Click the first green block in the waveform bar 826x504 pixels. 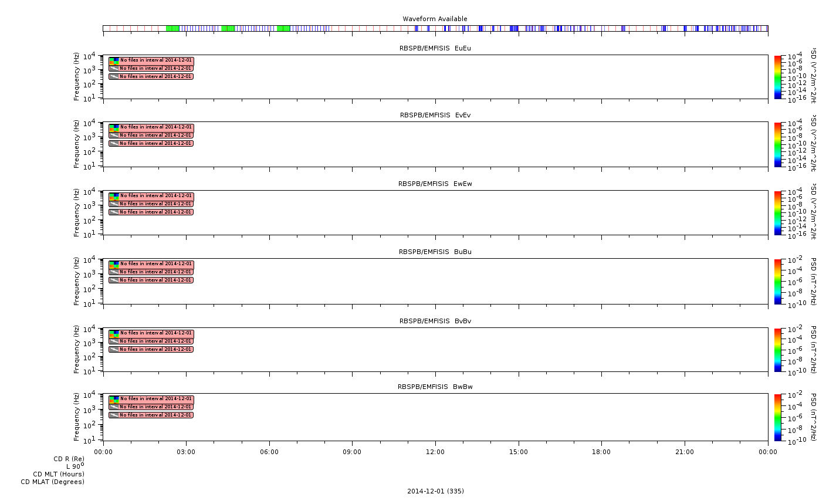(x=172, y=28)
